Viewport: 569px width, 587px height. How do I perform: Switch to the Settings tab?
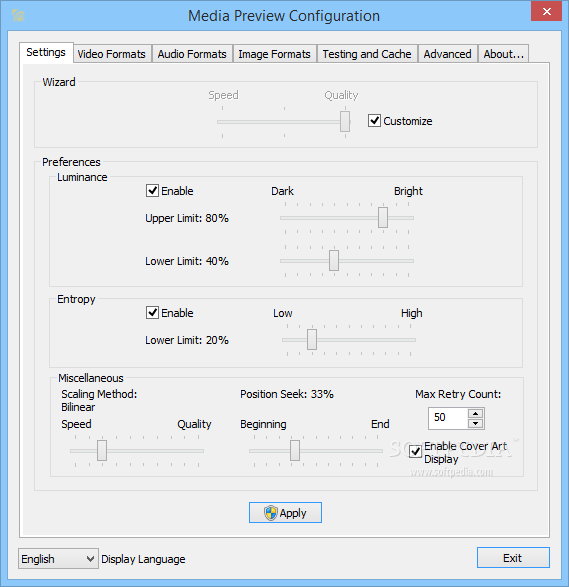46,52
